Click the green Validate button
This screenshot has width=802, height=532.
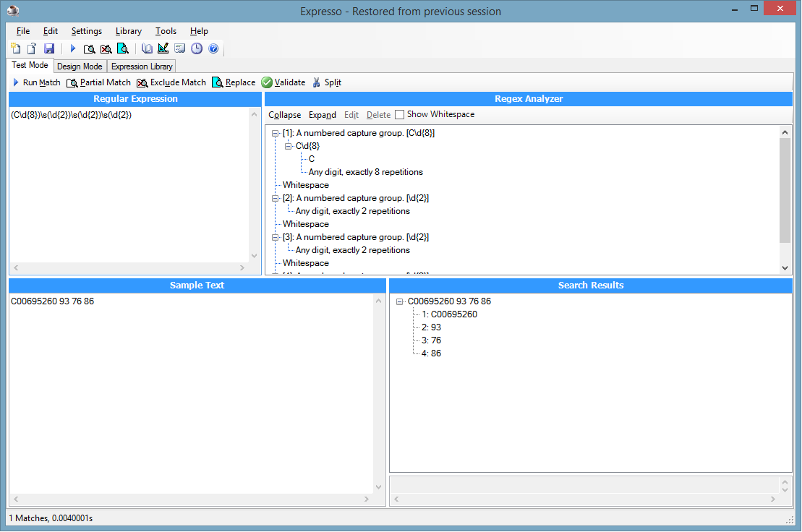283,82
